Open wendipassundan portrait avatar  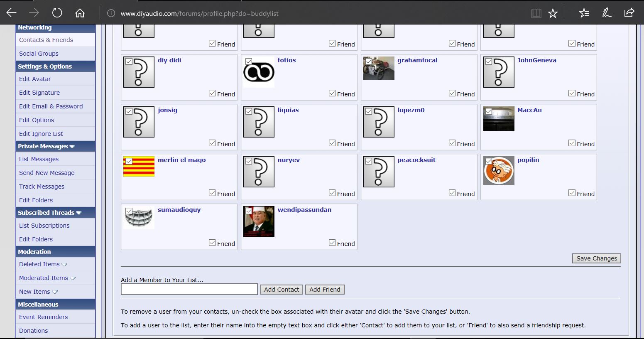coord(259,222)
